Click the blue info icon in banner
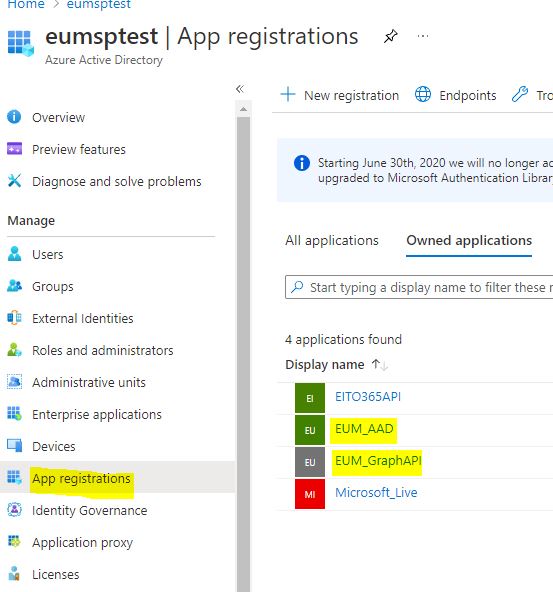 click(302, 163)
